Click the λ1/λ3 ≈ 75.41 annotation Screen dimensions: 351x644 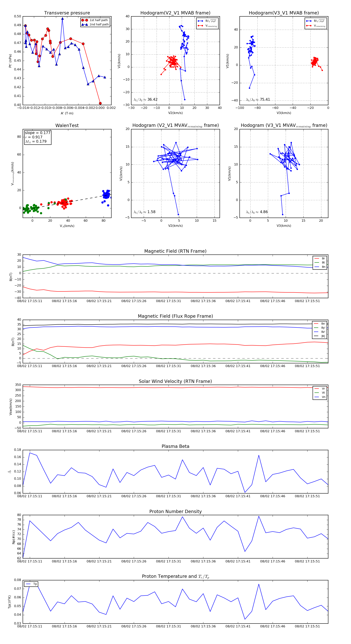[x=258, y=100]
